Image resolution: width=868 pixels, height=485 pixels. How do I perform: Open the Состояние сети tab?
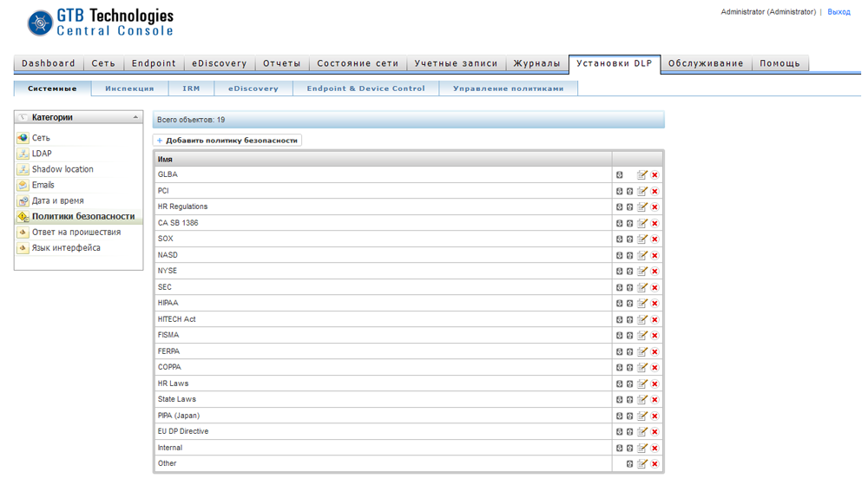point(358,63)
